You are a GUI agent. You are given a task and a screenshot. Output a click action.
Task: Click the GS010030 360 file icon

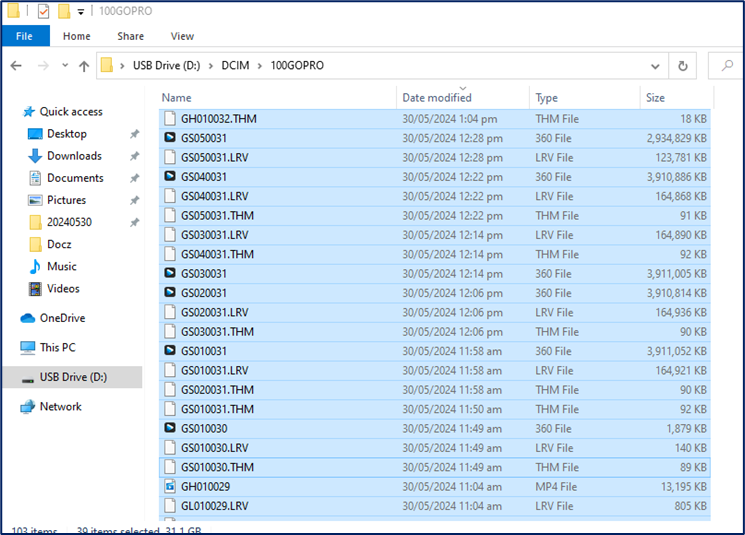(x=170, y=428)
